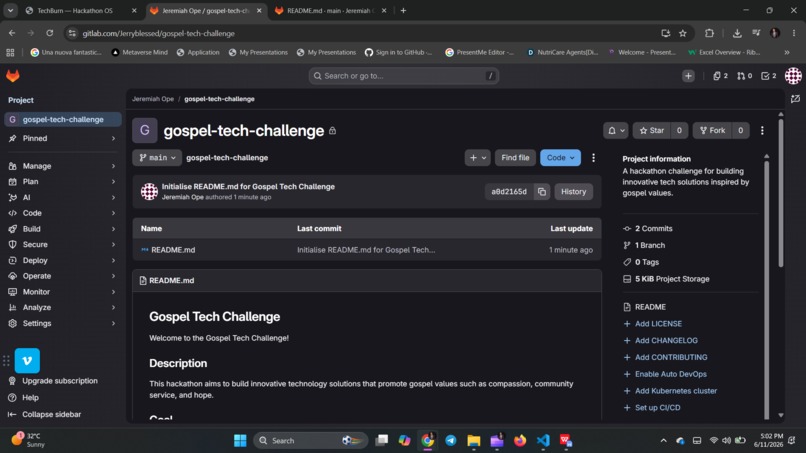The height and width of the screenshot is (453, 806).
Task: Open Telegram from the taskbar
Action: tap(451, 441)
